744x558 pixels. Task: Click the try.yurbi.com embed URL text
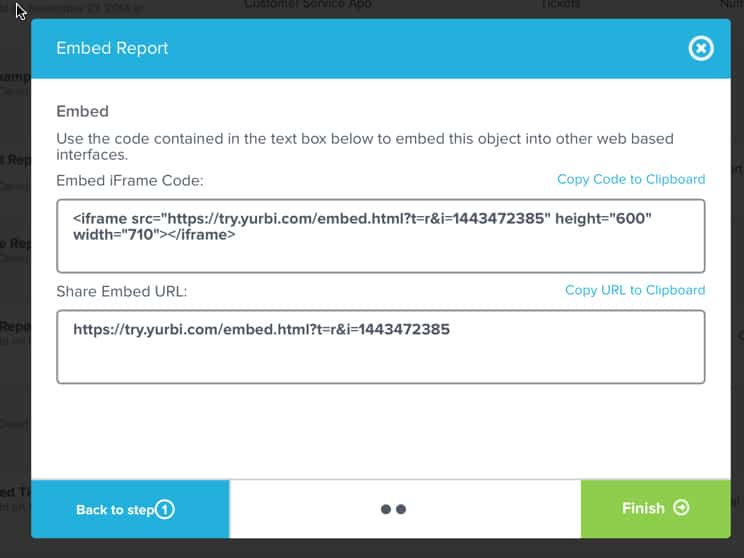pos(261,329)
